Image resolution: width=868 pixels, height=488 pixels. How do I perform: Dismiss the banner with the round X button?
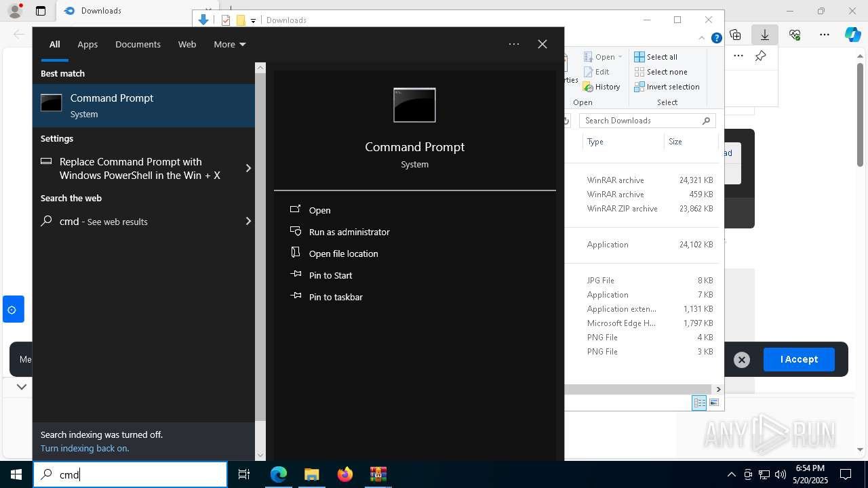pyautogui.click(x=742, y=360)
